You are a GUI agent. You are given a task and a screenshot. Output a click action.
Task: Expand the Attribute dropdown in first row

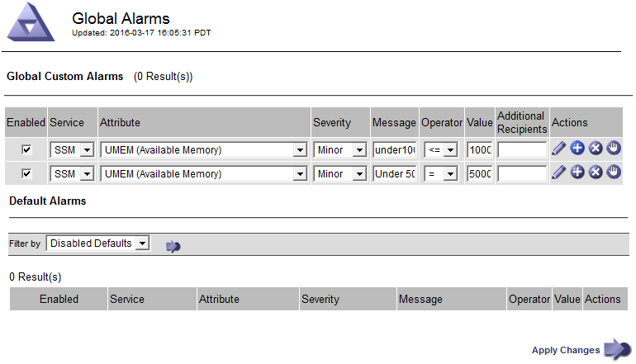300,150
